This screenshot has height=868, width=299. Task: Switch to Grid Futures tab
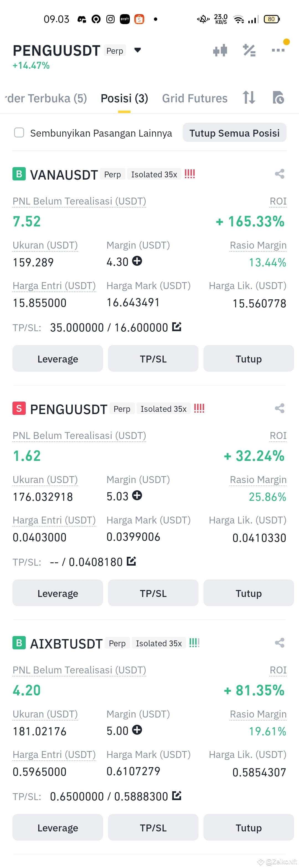tap(195, 98)
